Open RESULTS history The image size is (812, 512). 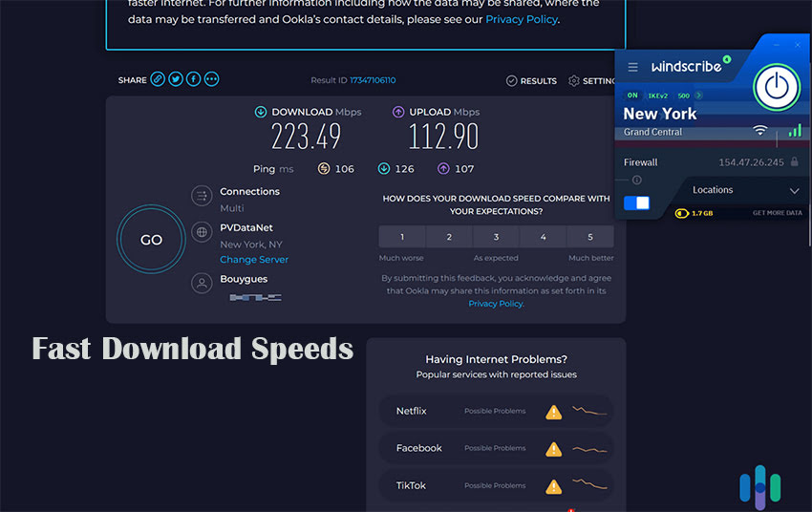pos(531,81)
